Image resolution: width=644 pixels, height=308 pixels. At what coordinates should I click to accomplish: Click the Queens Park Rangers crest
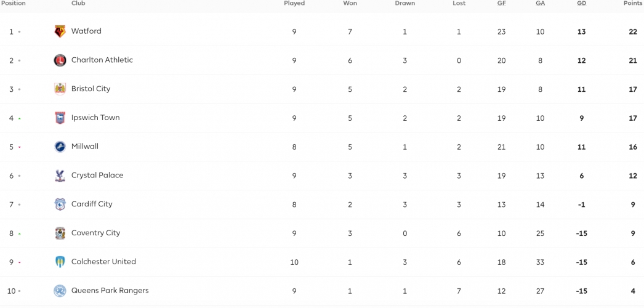coord(60,291)
